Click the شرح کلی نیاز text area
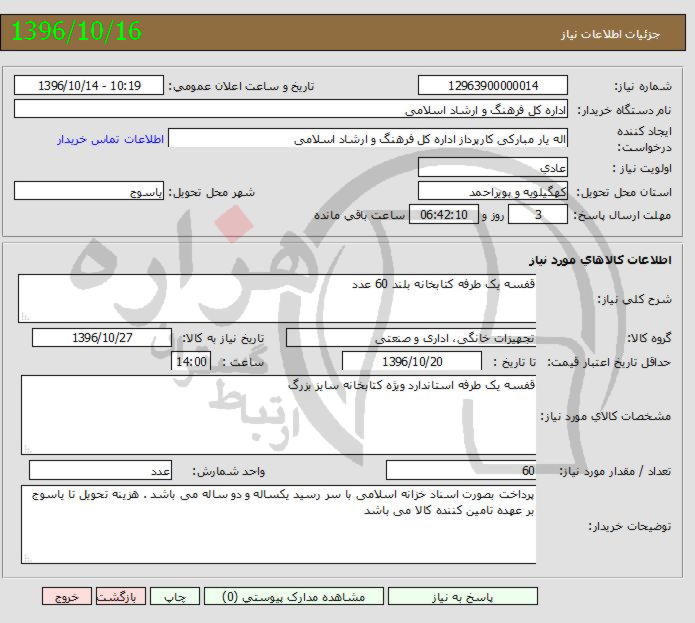The image size is (695, 623). (277, 298)
